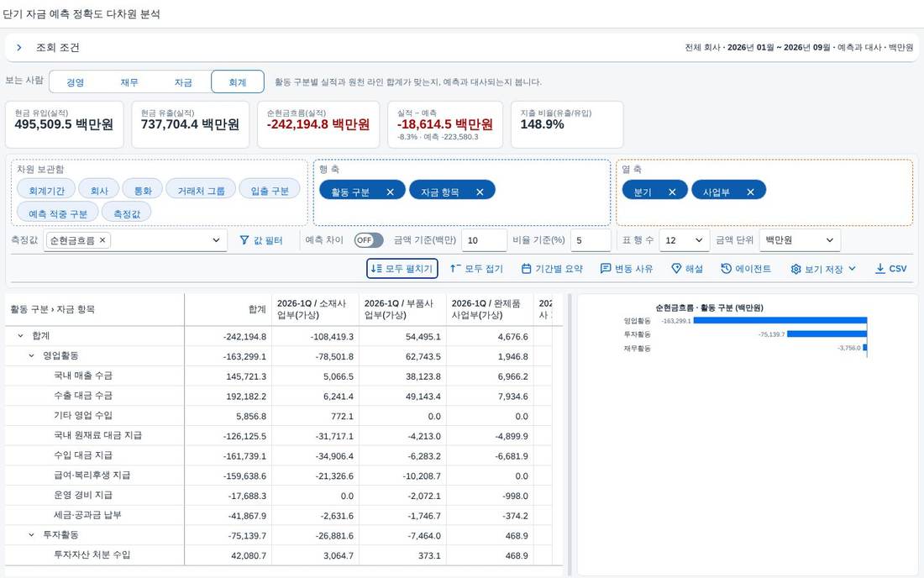Remove 사업부 chip from column axis
This screenshot has width=924, height=578.
[x=750, y=192]
